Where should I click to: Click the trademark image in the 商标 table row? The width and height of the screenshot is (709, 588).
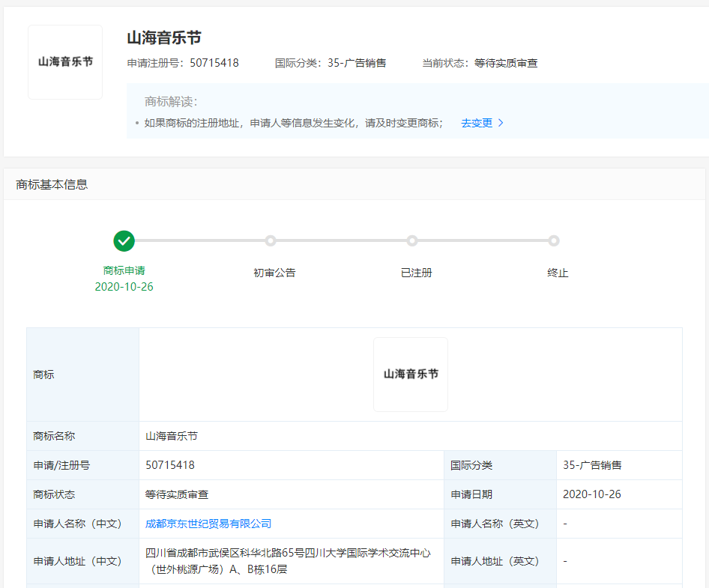(x=411, y=375)
